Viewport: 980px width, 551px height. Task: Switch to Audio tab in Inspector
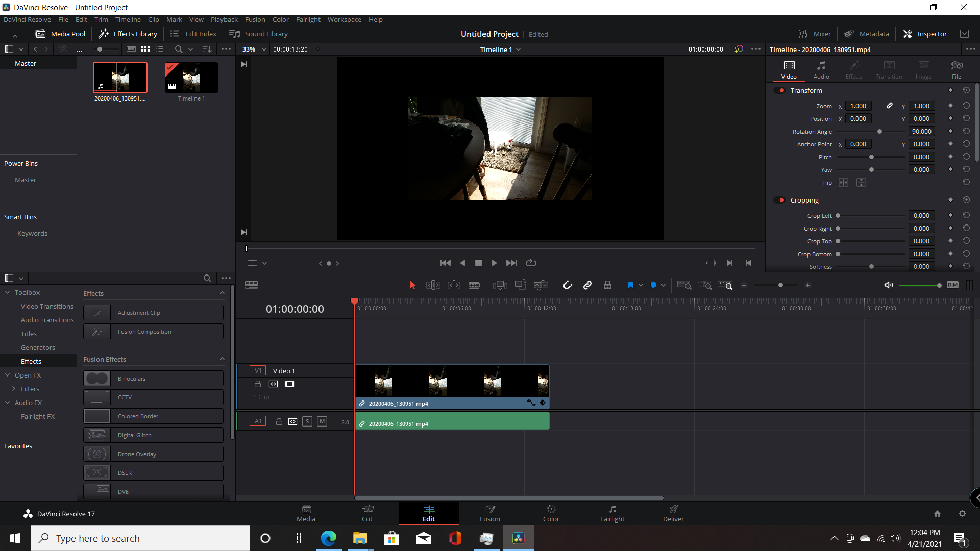[821, 70]
